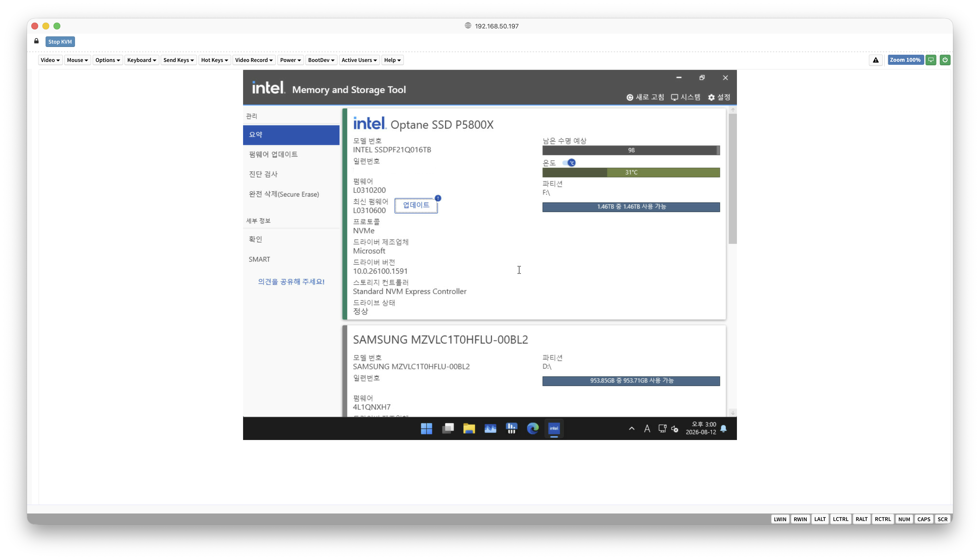Toggle the RCTRL key indicator
Screen dimensions: 980x560
pyautogui.click(x=883, y=519)
